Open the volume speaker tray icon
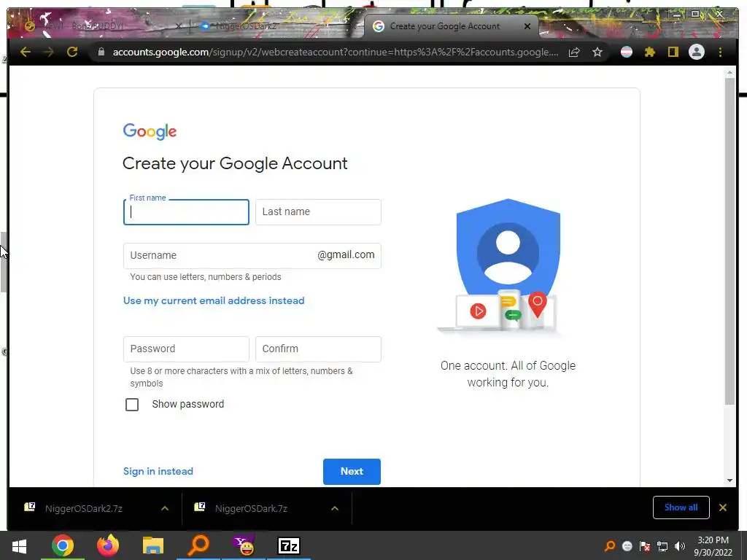This screenshot has width=747, height=560. [x=680, y=546]
